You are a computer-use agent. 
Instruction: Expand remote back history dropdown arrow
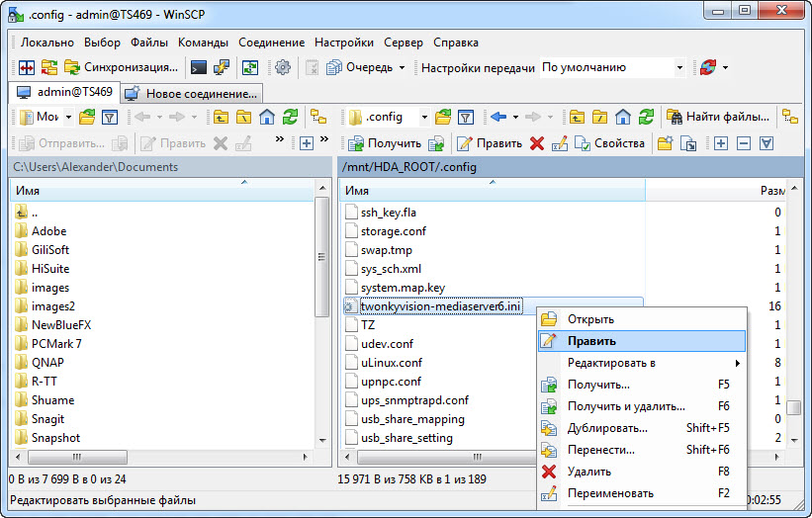coord(515,118)
